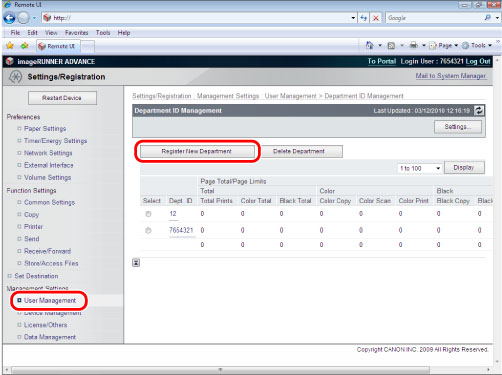Image resolution: width=502 pixels, height=375 pixels.
Task: Open the View menu
Action: point(51,33)
